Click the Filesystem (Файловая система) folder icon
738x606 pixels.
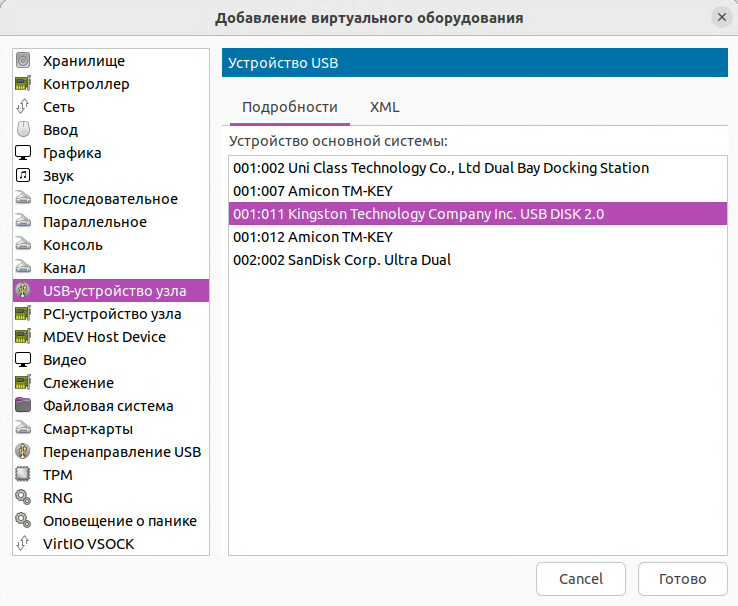tap(23, 406)
